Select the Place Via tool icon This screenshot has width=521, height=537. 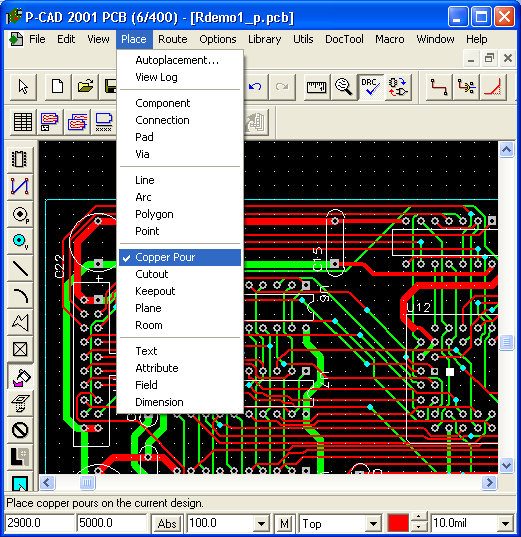(x=20, y=241)
